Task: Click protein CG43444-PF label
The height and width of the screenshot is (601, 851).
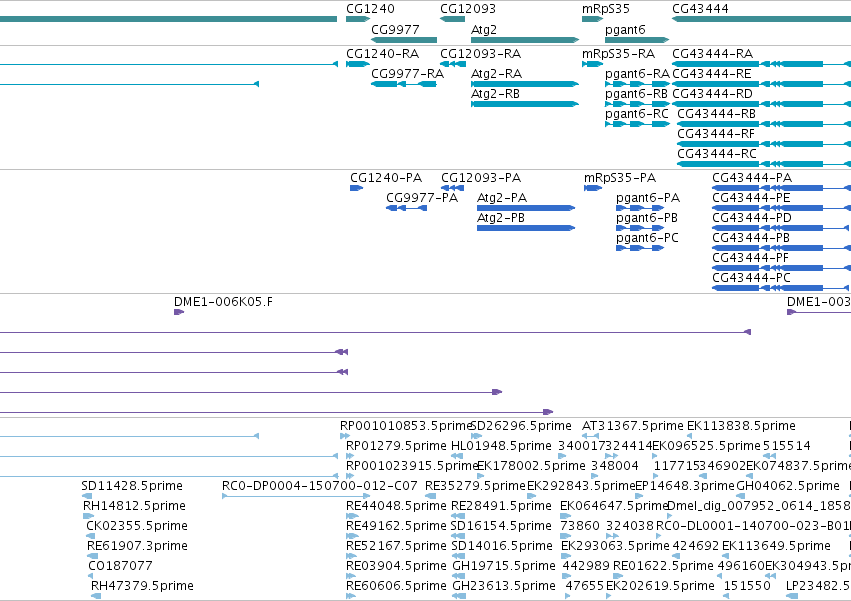Action: click(x=751, y=258)
